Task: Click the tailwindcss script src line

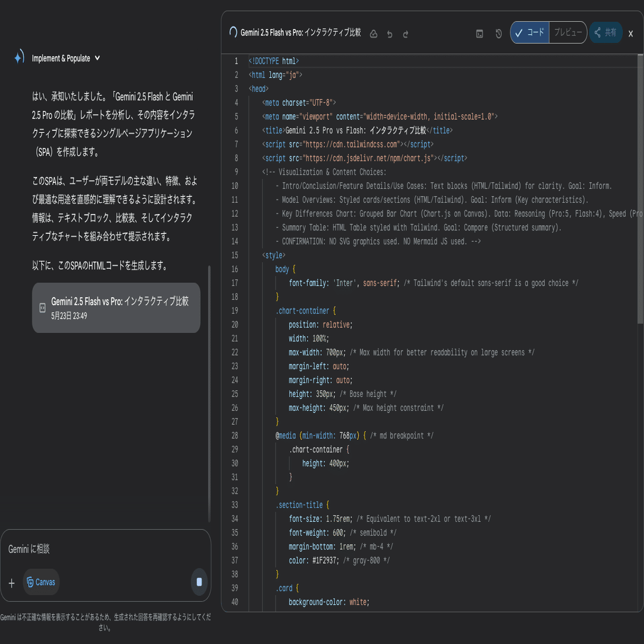Action: pyautogui.click(x=348, y=145)
